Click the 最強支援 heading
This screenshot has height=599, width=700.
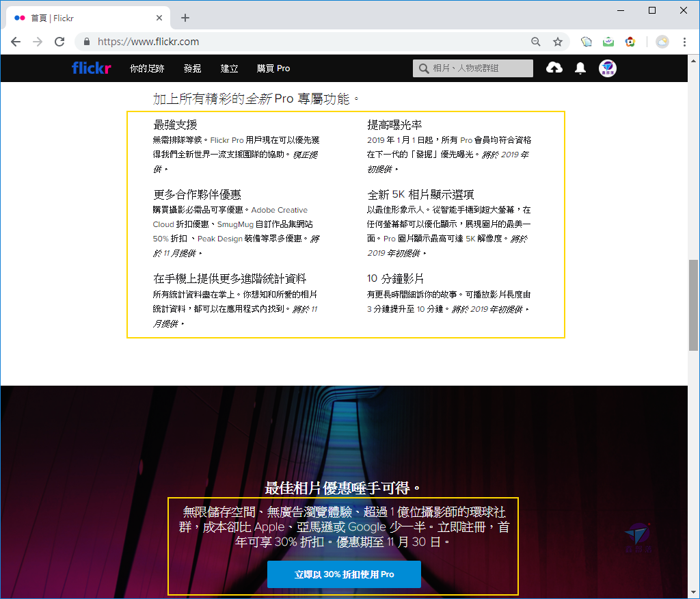pyautogui.click(x=175, y=124)
